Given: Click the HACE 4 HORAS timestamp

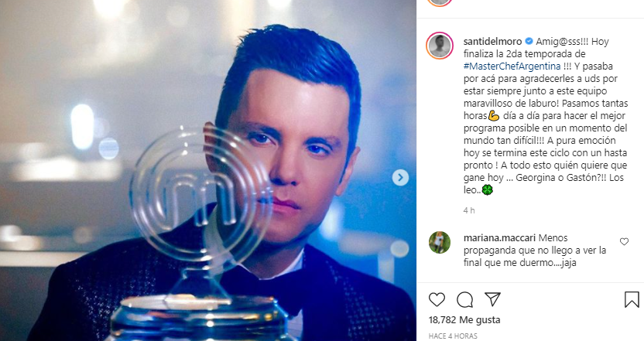Looking at the screenshot, I should (453, 336).
